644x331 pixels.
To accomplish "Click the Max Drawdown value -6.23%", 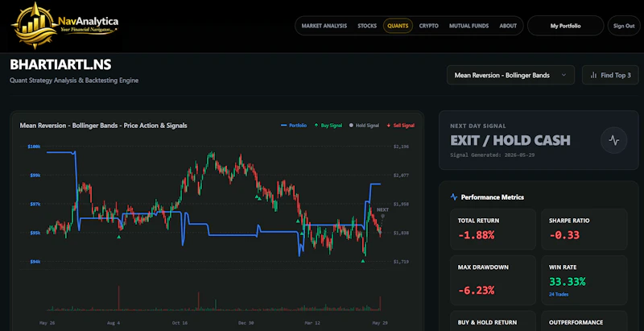I will (476, 291).
